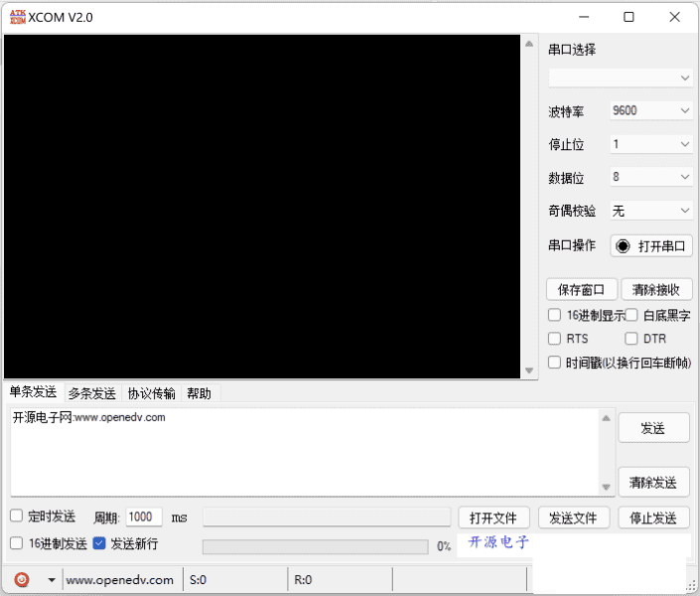Click the send box scroll down arrow
700x596 pixels.
(x=607, y=487)
